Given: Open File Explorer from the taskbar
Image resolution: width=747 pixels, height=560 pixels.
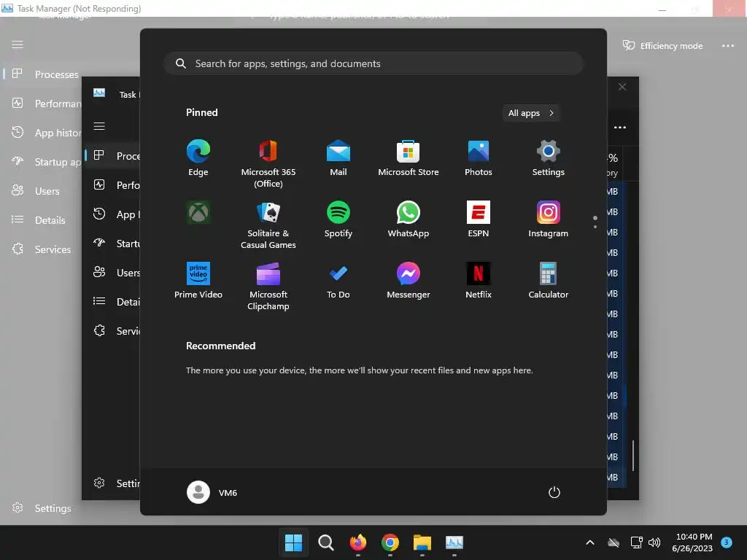Looking at the screenshot, I should [x=422, y=542].
